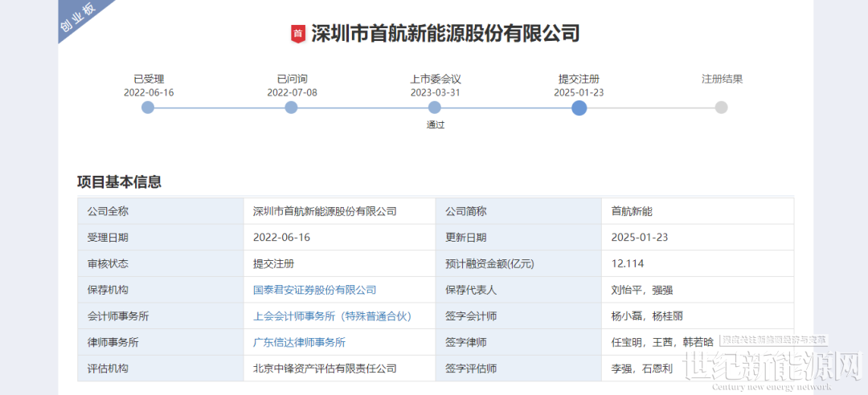Click the 刘怡平，强强 value cell
868x395 pixels.
coord(698,290)
